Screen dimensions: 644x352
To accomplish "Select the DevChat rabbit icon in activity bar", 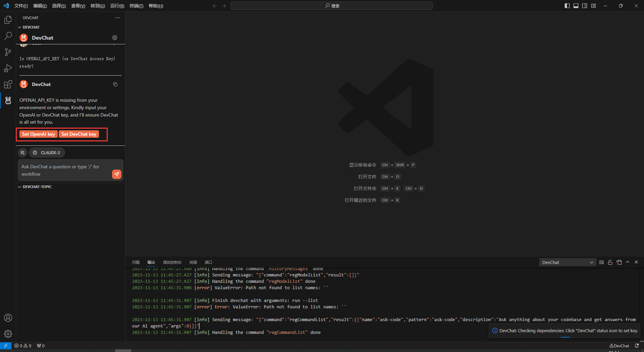I will coord(8,100).
